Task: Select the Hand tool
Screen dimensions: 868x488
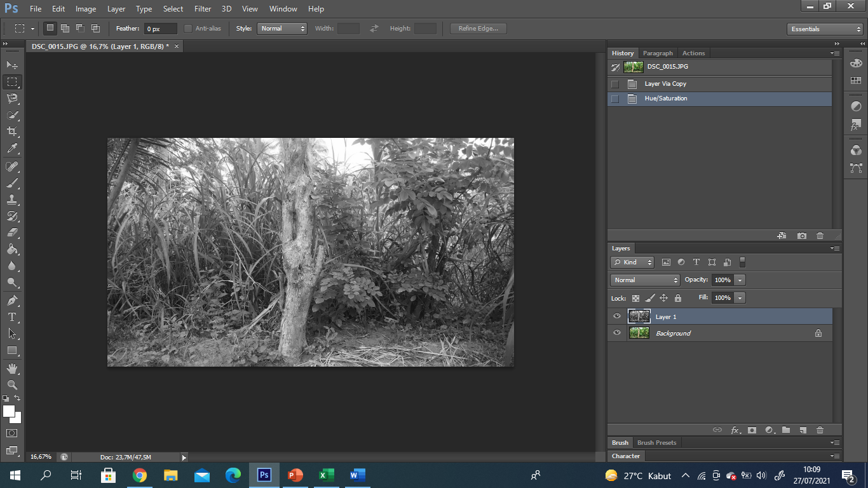Action: click(x=12, y=369)
